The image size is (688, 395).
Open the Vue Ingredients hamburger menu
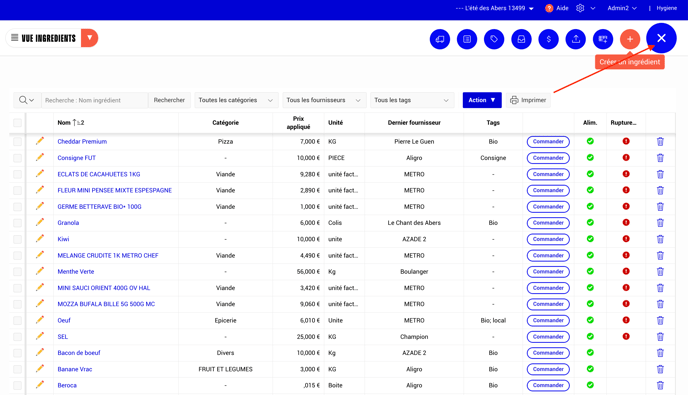14,38
